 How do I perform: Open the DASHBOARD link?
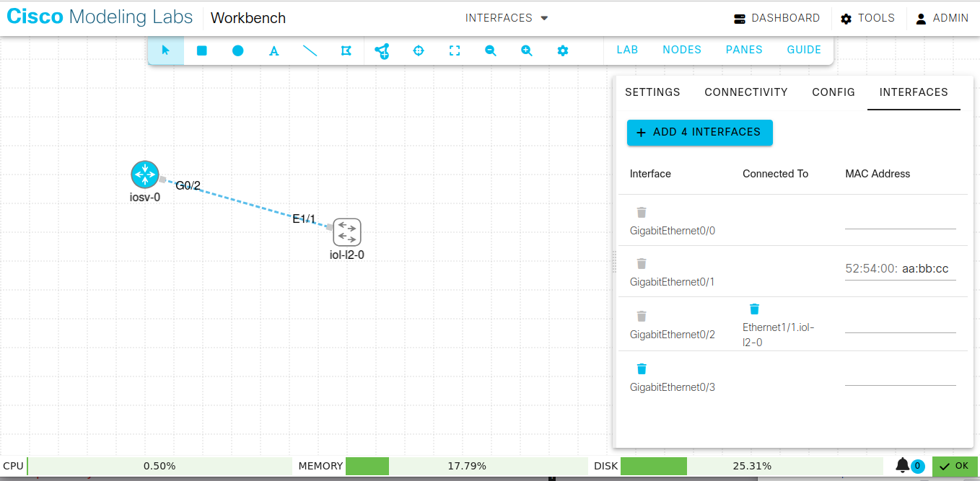(x=776, y=18)
